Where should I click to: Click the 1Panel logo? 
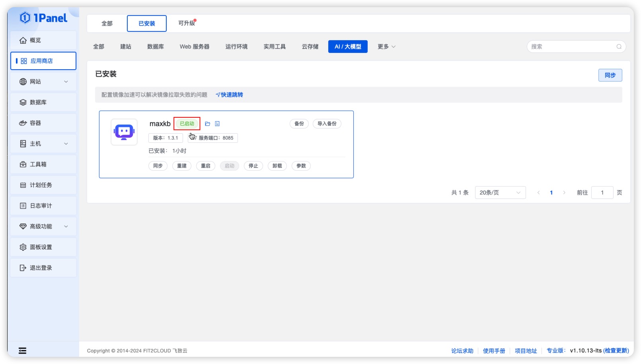point(43,18)
